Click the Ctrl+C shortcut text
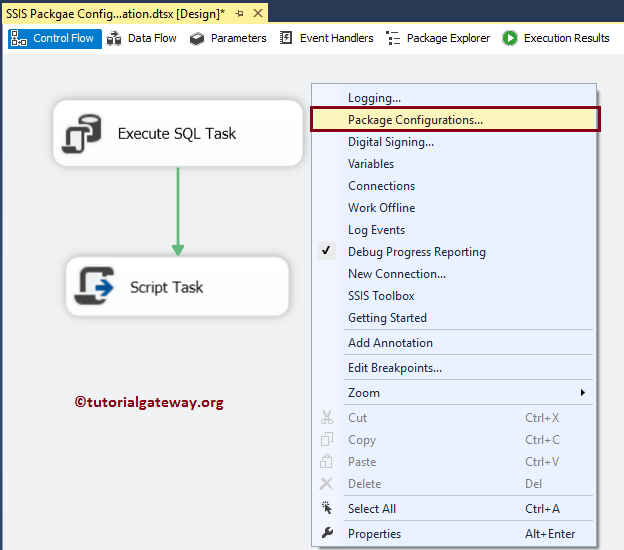The image size is (624, 550). (542, 439)
